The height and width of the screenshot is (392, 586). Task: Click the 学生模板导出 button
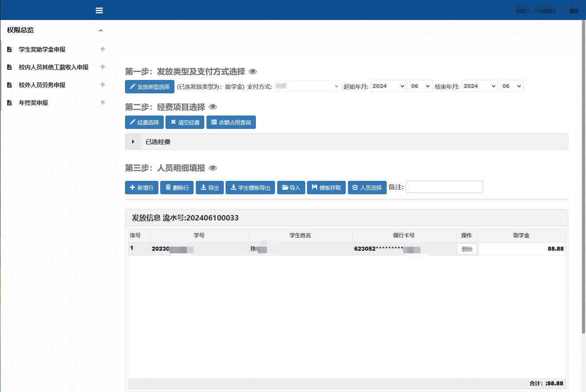250,188
